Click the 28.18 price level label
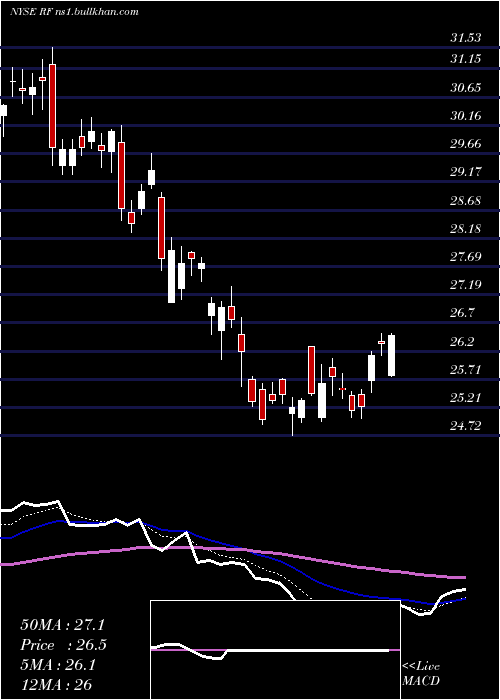Image resolution: width=500 pixels, height=700 pixels. click(466, 229)
